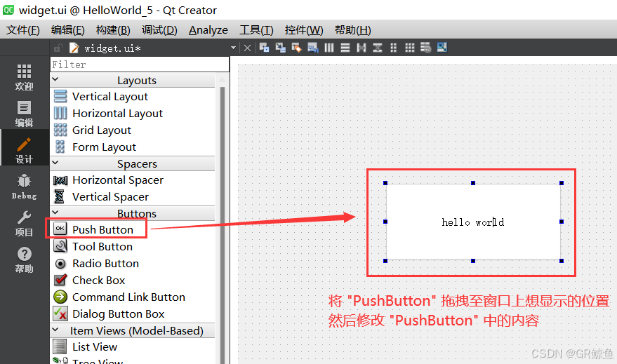Apply Lay Out Horizontally toolbar icon
The height and width of the screenshot is (364, 617).
[329, 48]
